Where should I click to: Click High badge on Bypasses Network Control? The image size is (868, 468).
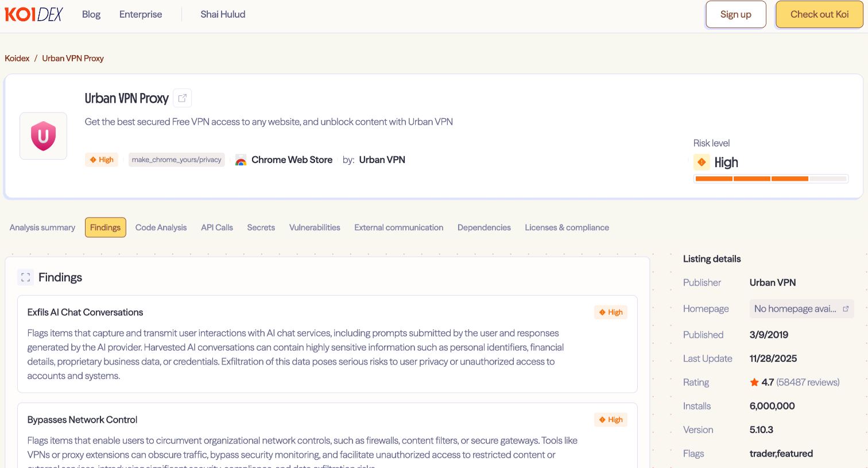(x=611, y=420)
